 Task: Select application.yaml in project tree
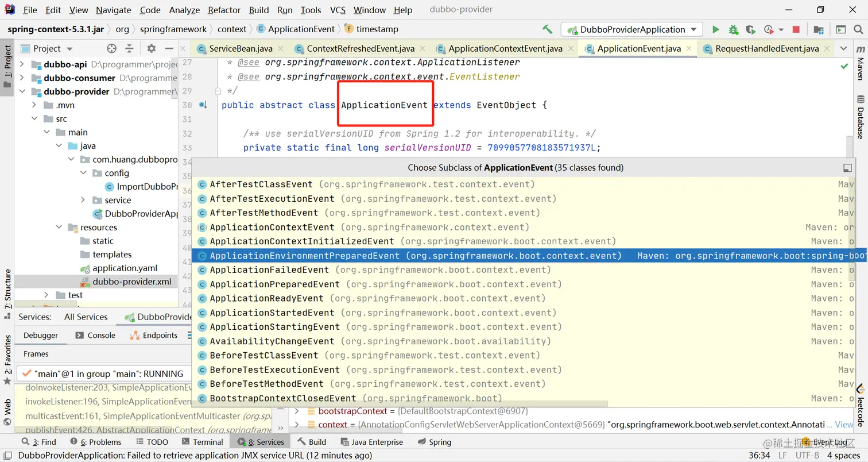[x=125, y=268]
